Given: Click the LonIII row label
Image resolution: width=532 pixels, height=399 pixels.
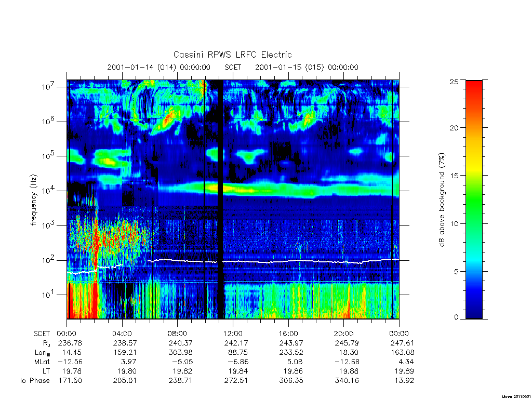Looking at the screenshot, I should point(43,353).
